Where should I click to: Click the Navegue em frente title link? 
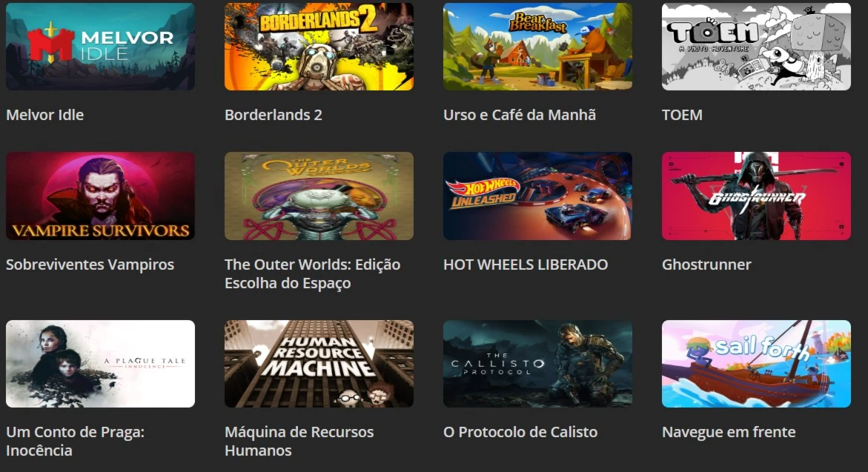pyautogui.click(x=729, y=433)
